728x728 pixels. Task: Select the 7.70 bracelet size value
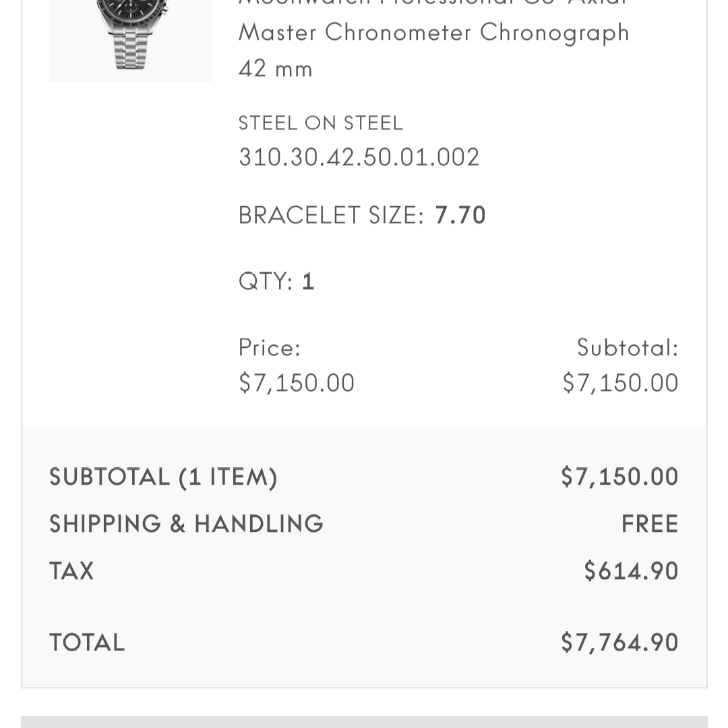coord(460,216)
